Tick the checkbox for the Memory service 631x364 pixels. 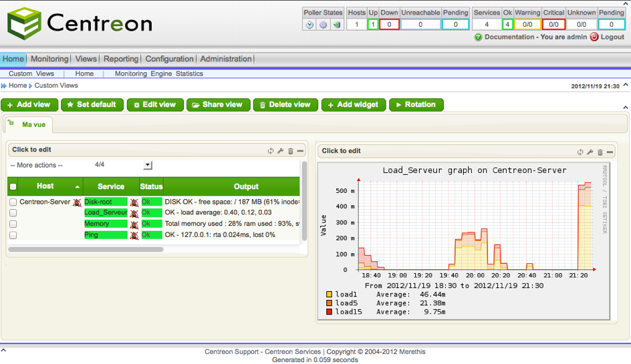click(13, 224)
